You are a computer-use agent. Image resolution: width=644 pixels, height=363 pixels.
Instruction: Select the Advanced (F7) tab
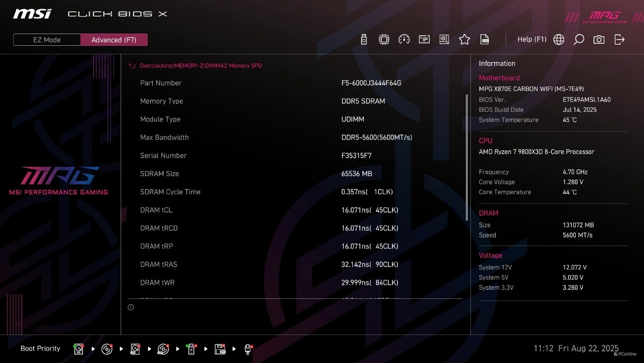pyautogui.click(x=114, y=39)
